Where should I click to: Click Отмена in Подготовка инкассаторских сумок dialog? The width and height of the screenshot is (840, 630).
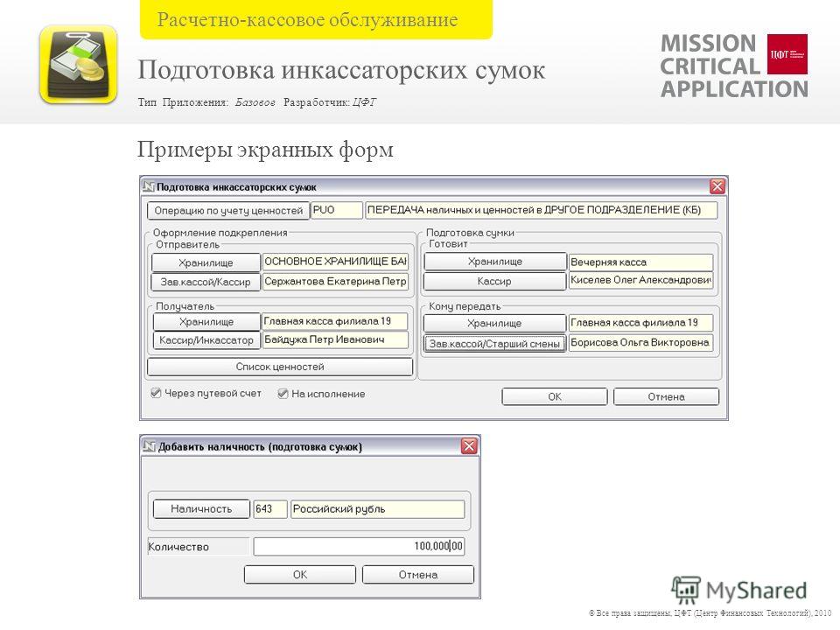pyautogui.click(x=666, y=396)
